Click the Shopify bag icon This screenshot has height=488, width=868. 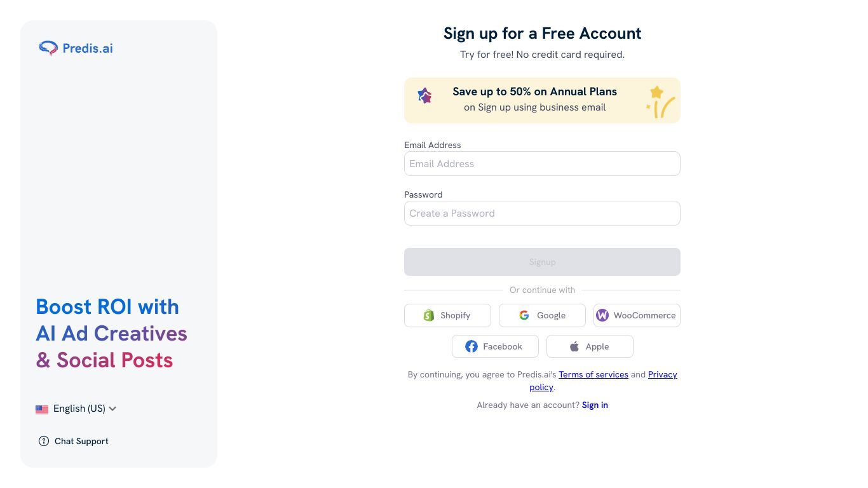point(429,315)
